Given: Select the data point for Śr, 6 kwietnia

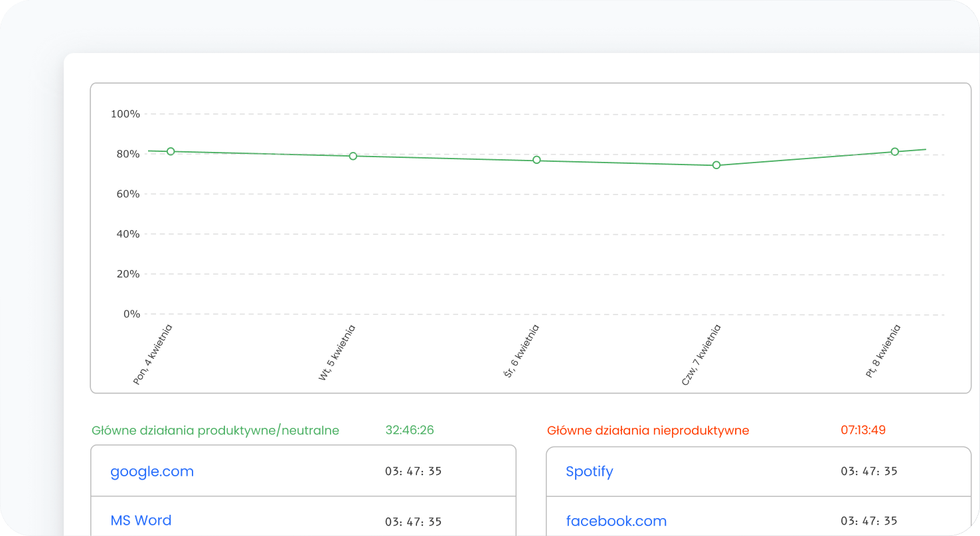Looking at the screenshot, I should [536, 160].
